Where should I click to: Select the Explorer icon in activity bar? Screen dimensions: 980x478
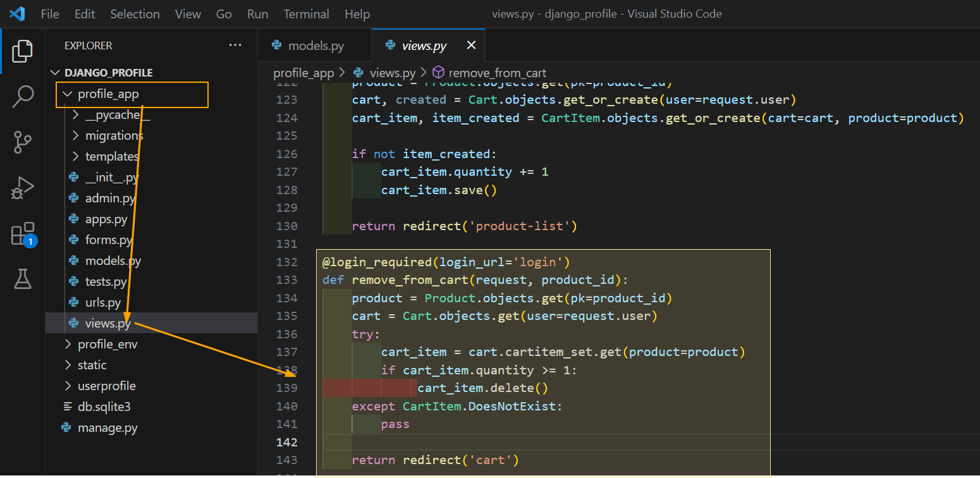pos(23,51)
